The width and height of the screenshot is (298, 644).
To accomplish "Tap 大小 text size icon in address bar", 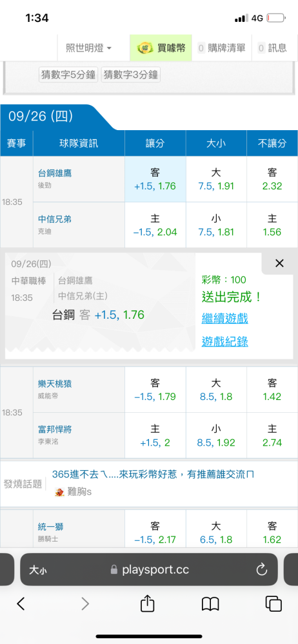I will click(37, 570).
